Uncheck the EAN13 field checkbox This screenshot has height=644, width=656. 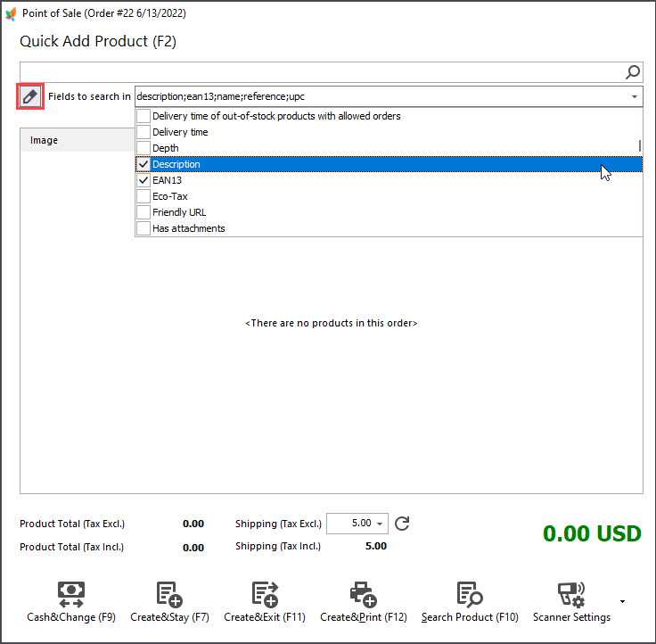click(x=143, y=180)
